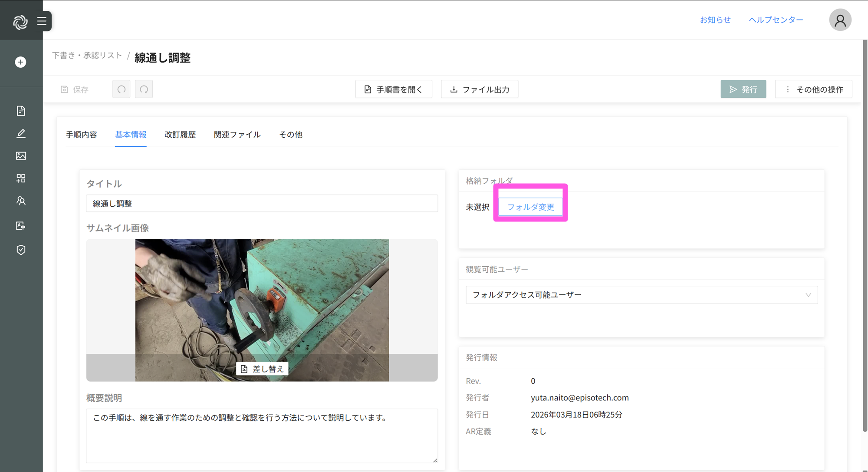Open the user profile avatar

click(x=840, y=20)
